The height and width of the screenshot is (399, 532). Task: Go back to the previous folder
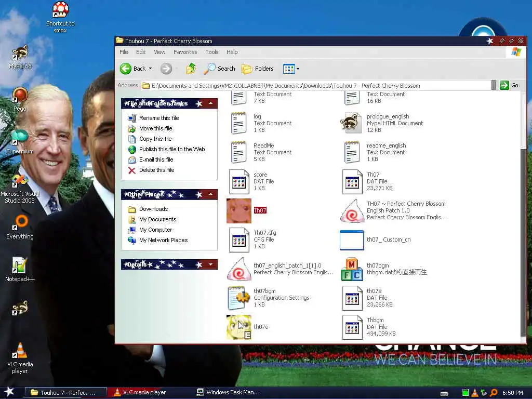tap(133, 69)
